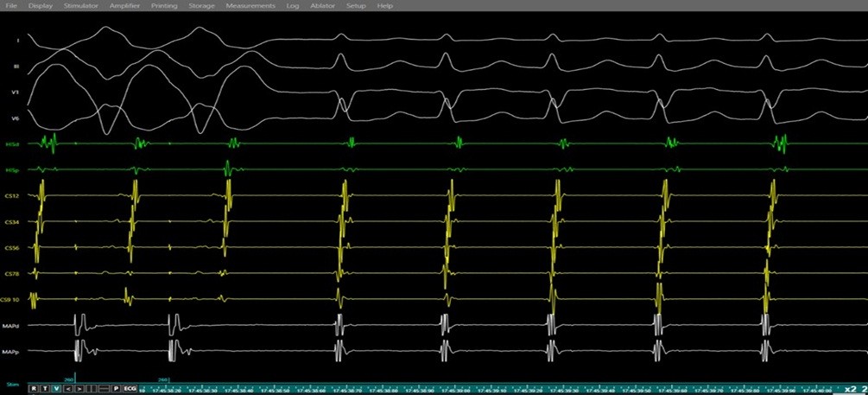Screen dimensions: 868x395
Task: Click the vertical caliper bars button
Action: point(91,389)
